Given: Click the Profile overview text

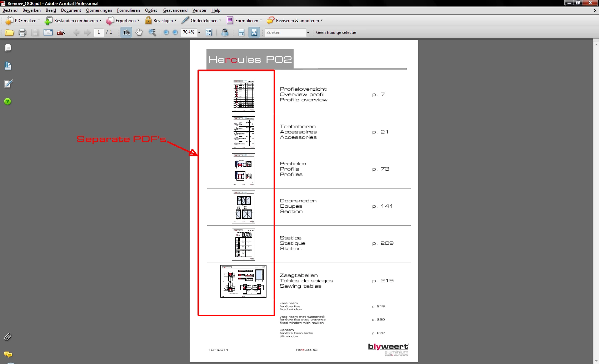Looking at the screenshot, I should 304,100.
